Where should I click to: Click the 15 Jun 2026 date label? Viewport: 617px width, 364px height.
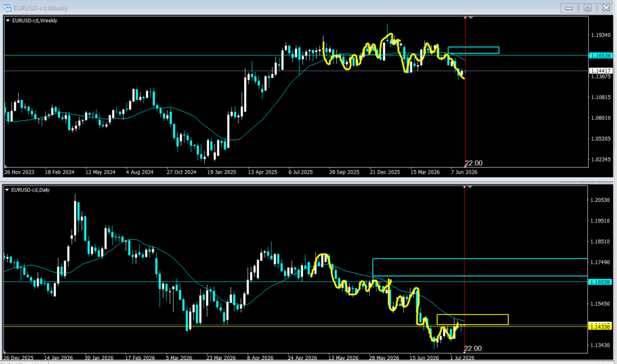[424, 358]
